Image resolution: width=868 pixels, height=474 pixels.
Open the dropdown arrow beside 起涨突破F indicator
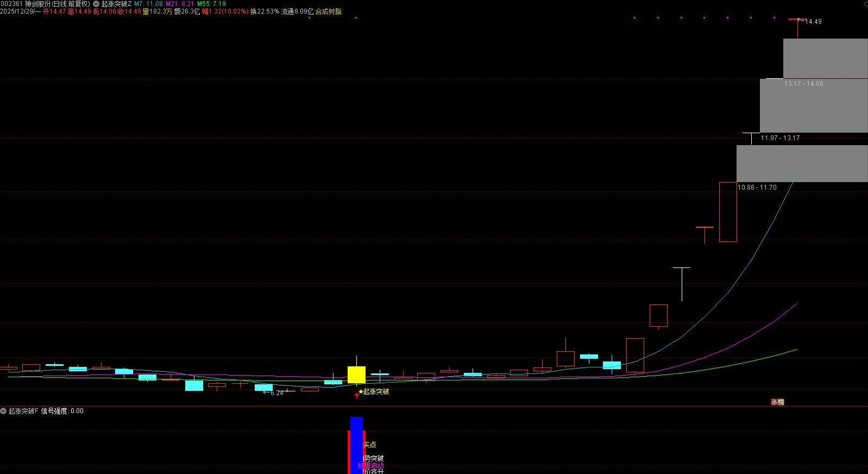click(x=4, y=411)
